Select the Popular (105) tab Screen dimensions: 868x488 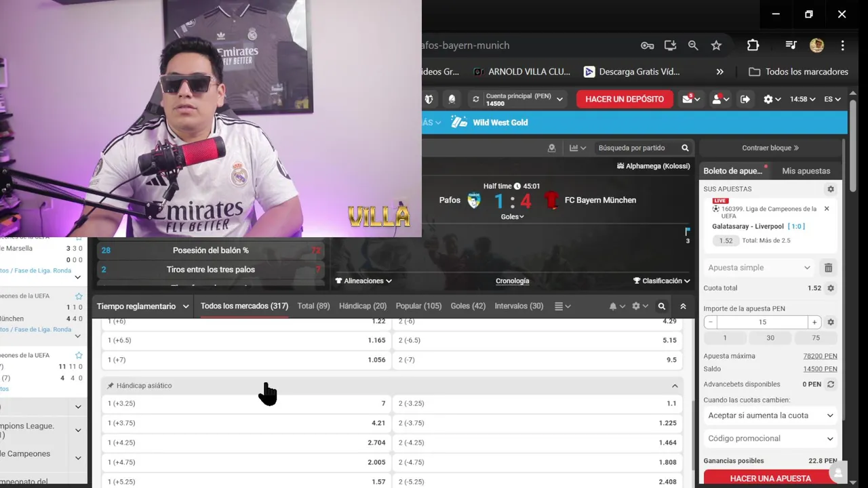(418, 306)
